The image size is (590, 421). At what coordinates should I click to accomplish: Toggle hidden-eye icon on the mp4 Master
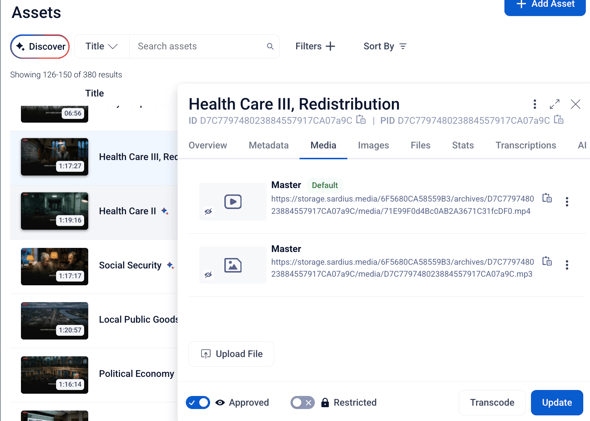[208, 211]
